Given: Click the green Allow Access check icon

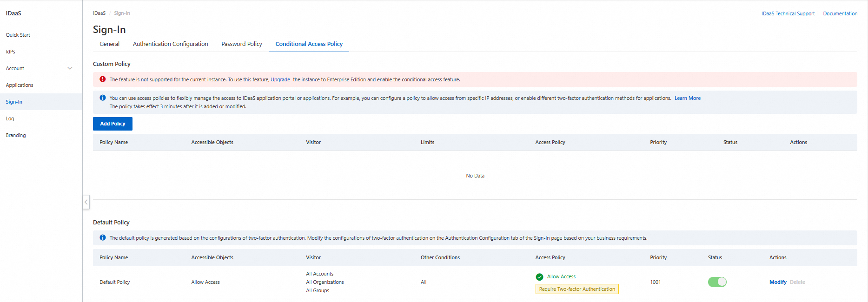Looking at the screenshot, I should [539, 277].
